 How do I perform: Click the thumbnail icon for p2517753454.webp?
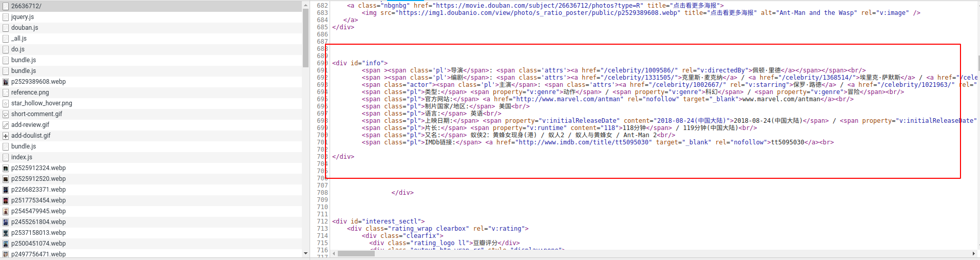click(x=6, y=200)
